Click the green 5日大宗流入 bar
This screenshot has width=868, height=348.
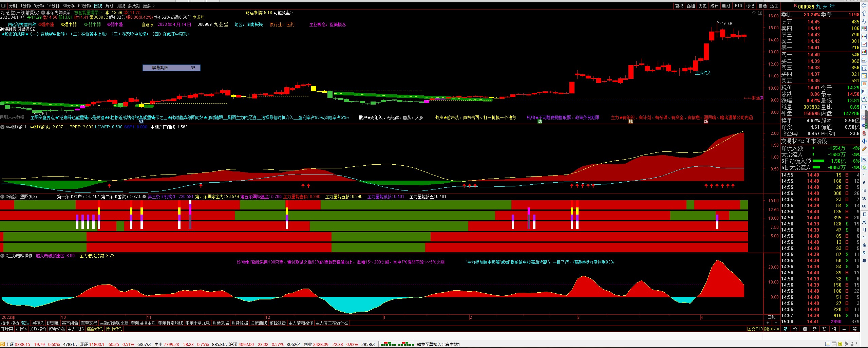[816, 167]
